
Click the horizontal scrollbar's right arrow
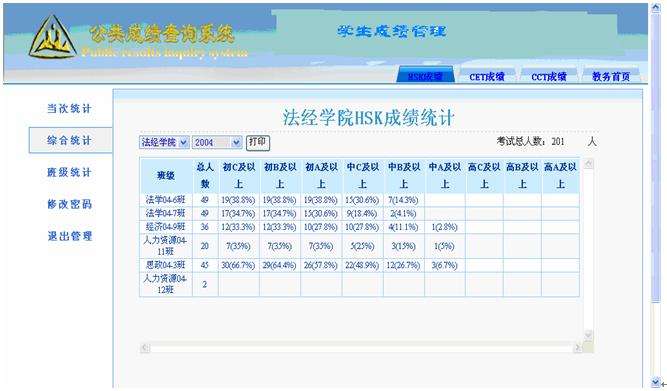(578, 348)
